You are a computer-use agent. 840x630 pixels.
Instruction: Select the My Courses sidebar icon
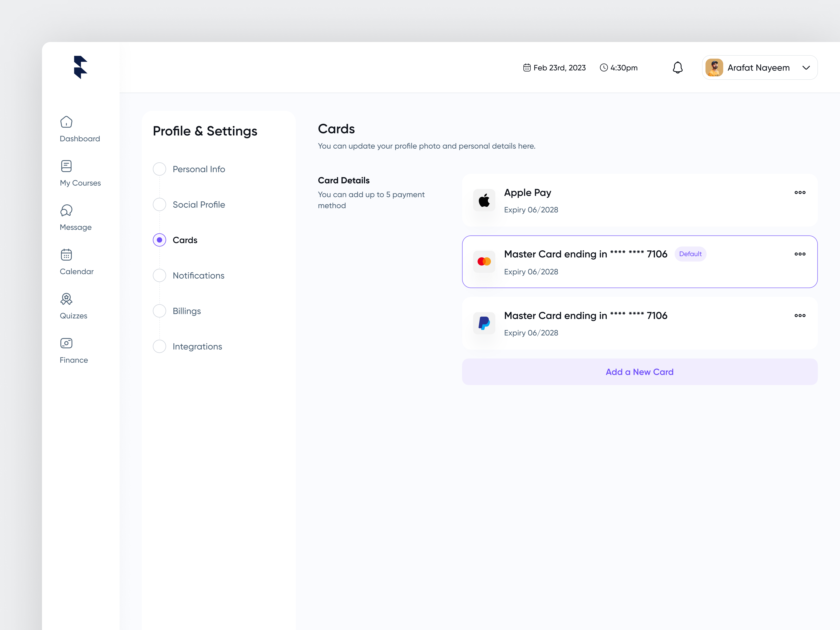click(66, 166)
